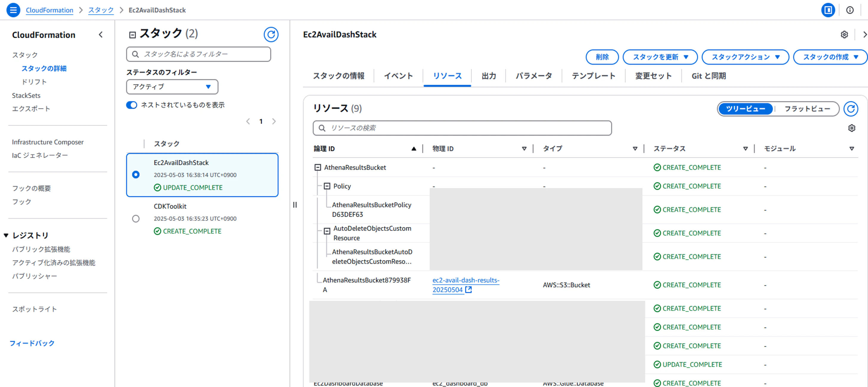The height and width of the screenshot is (387, 868).
Task: Collapse the レジストリ sidebar section
Action: pos(6,235)
